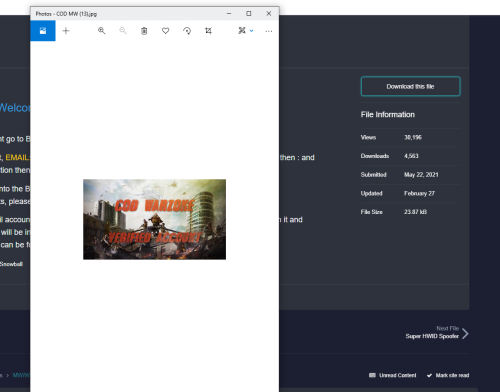Click the COD Warzone Verified Account image
This screenshot has width=500, height=392.
coord(154,219)
